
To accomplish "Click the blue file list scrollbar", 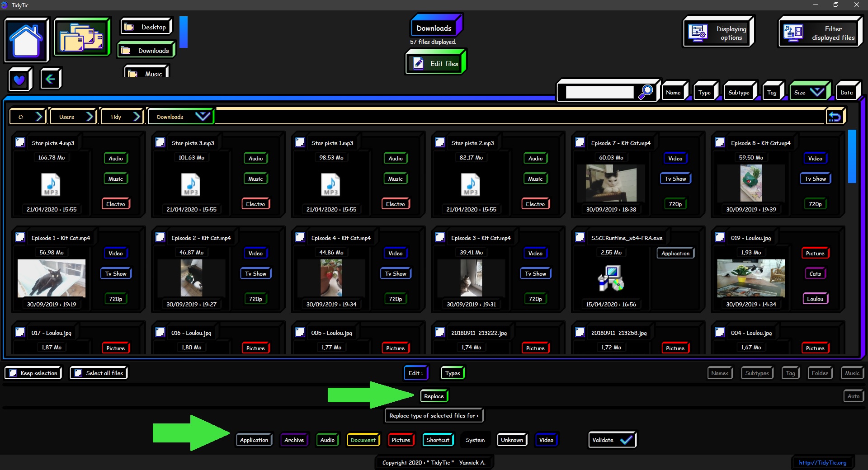I will (852, 156).
